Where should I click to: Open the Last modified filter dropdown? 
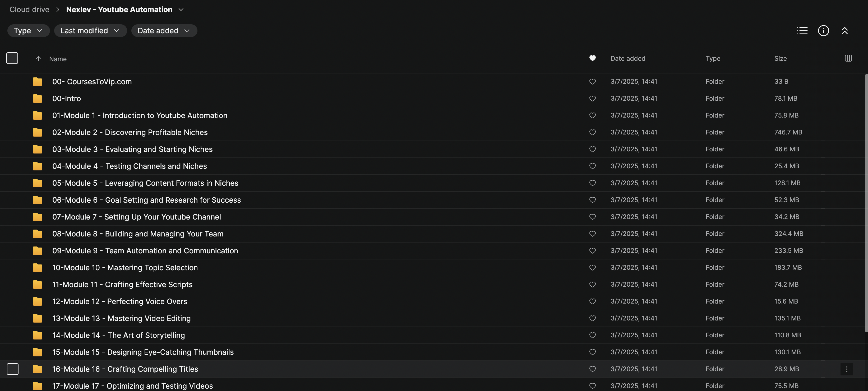pyautogui.click(x=90, y=31)
